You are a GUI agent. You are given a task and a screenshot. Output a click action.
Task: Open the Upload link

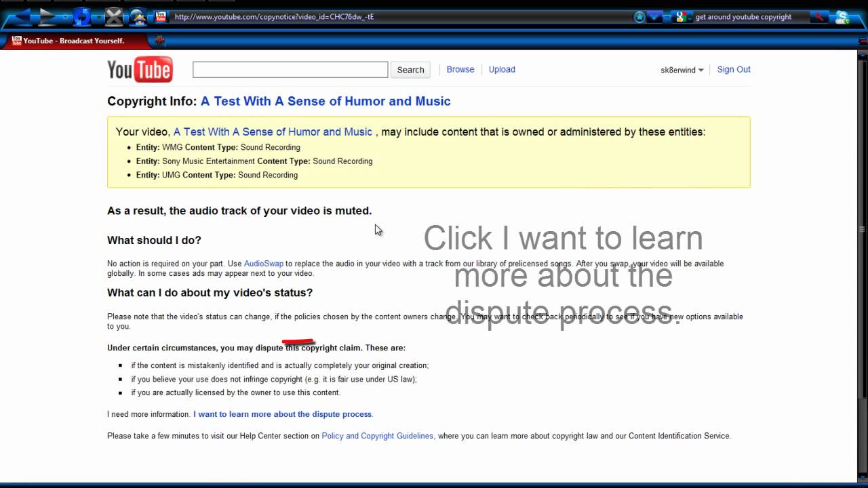(502, 69)
